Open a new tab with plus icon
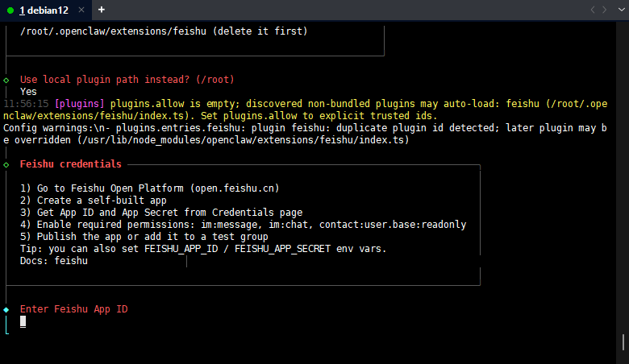Screen dimensions: 629x364 point(102,10)
